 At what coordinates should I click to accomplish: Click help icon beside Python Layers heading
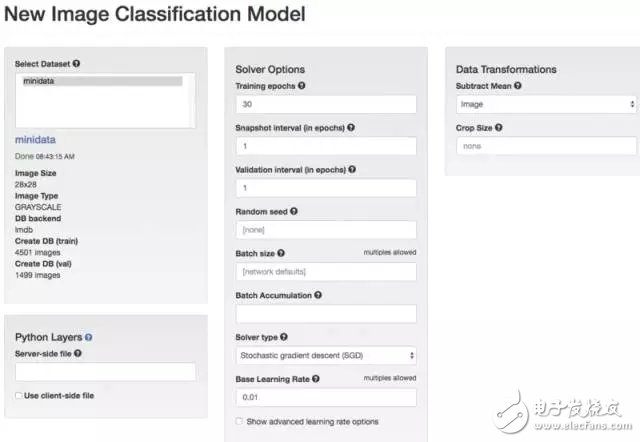[89, 338]
